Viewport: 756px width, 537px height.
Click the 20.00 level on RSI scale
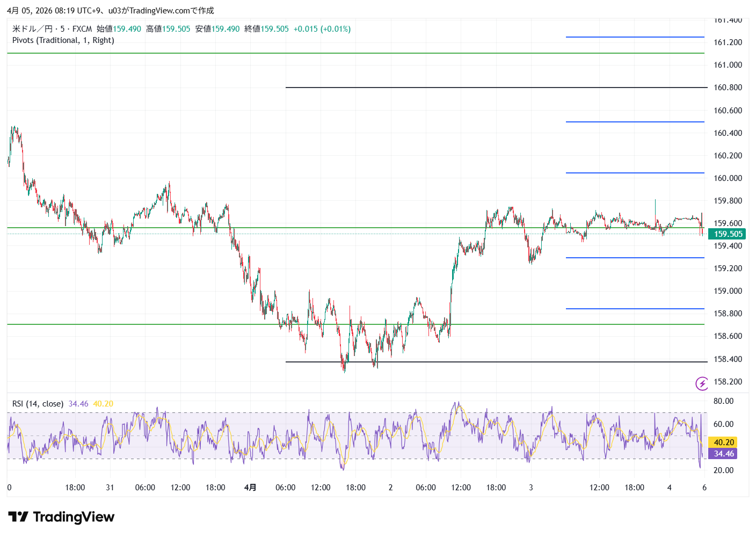(723, 470)
